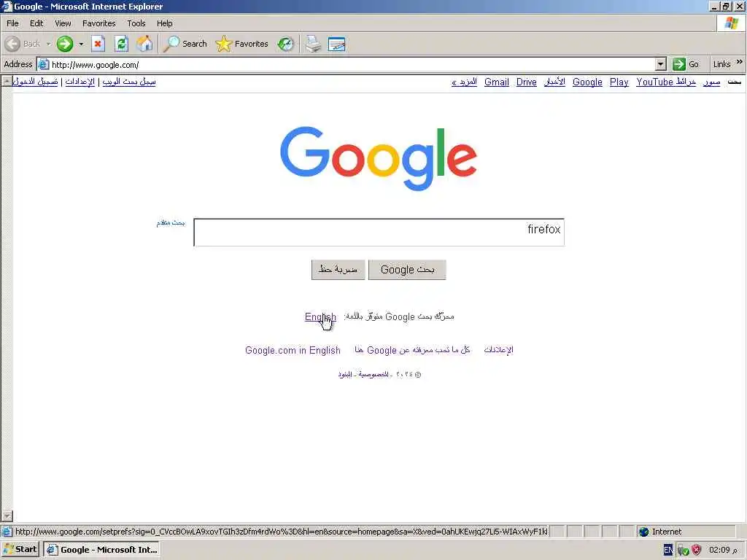Expand the Links toolbar chevron
This screenshot has width=747, height=560.
[x=739, y=63]
